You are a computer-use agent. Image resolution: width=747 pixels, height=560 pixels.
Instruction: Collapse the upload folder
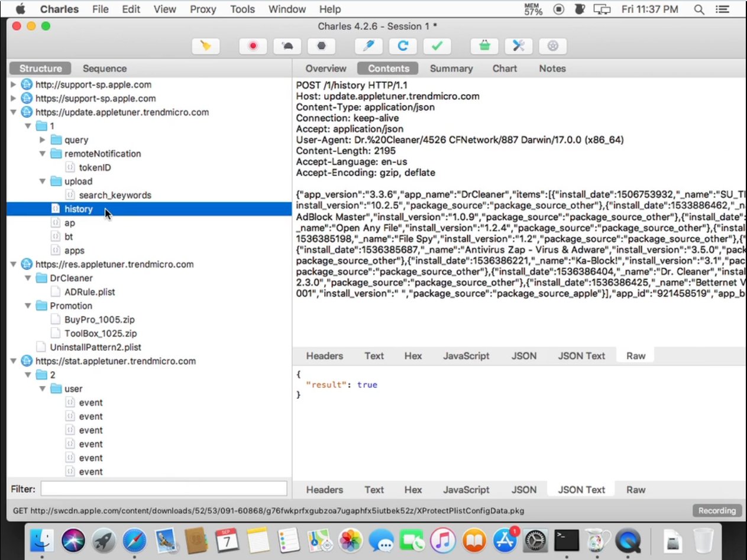[x=43, y=182]
